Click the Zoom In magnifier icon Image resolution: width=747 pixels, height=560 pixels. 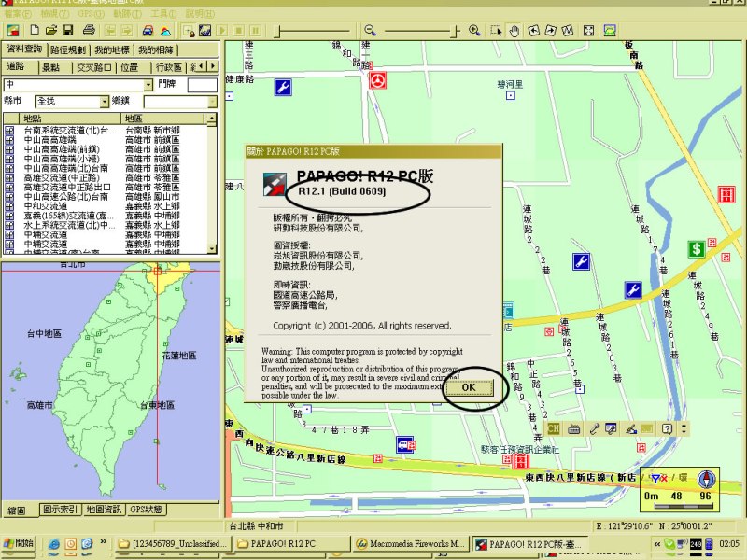[474, 31]
